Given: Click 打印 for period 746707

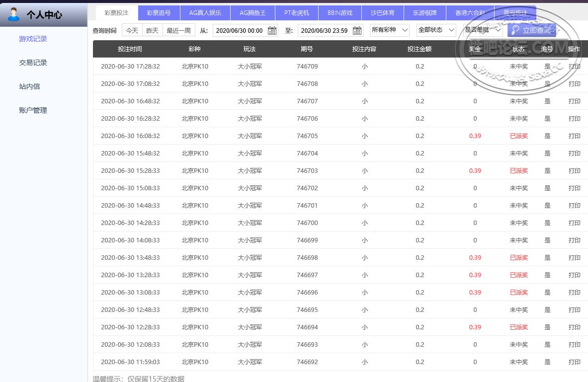Looking at the screenshot, I should pos(574,101).
